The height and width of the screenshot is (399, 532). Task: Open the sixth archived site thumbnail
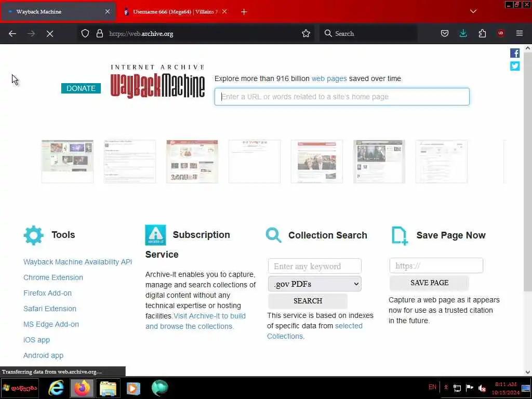pos(379,162)
